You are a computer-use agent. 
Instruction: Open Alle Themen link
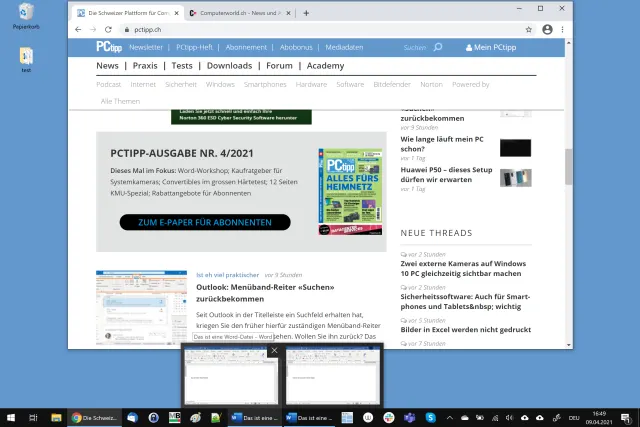120,101
